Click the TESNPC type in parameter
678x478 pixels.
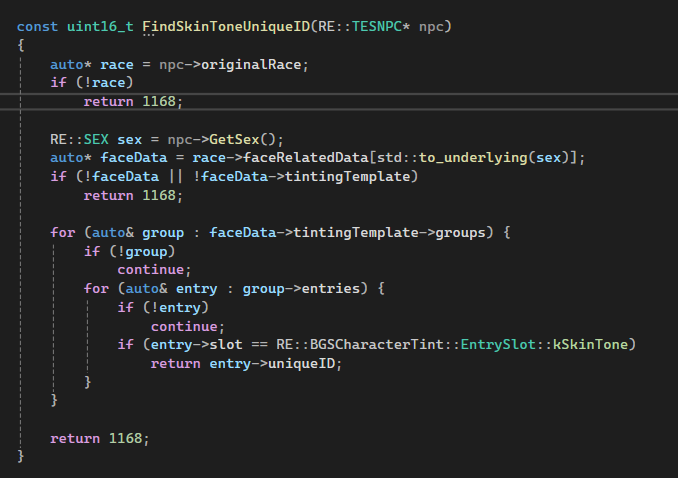click(x=377, y=26)
